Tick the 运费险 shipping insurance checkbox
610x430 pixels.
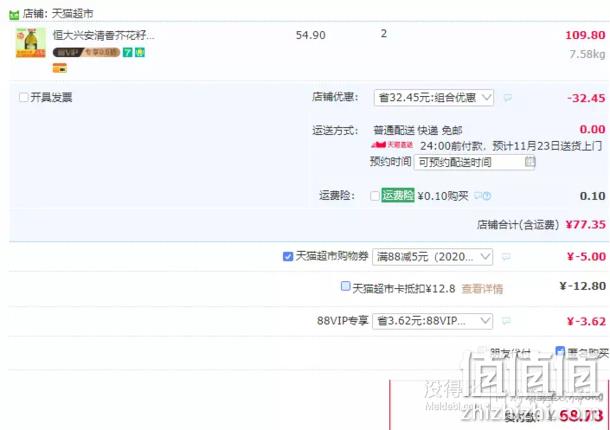[375, 196]
